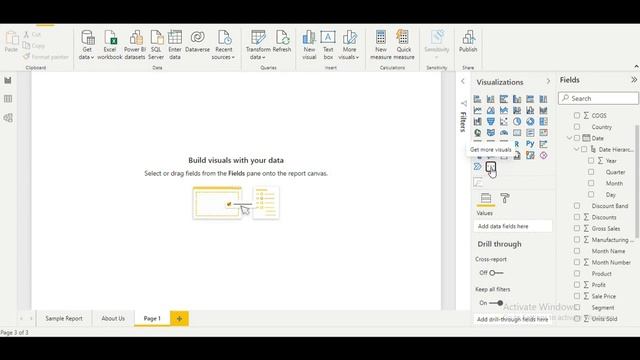
Task: Choose the Line chart visual
Action: [x=477, y=110]
